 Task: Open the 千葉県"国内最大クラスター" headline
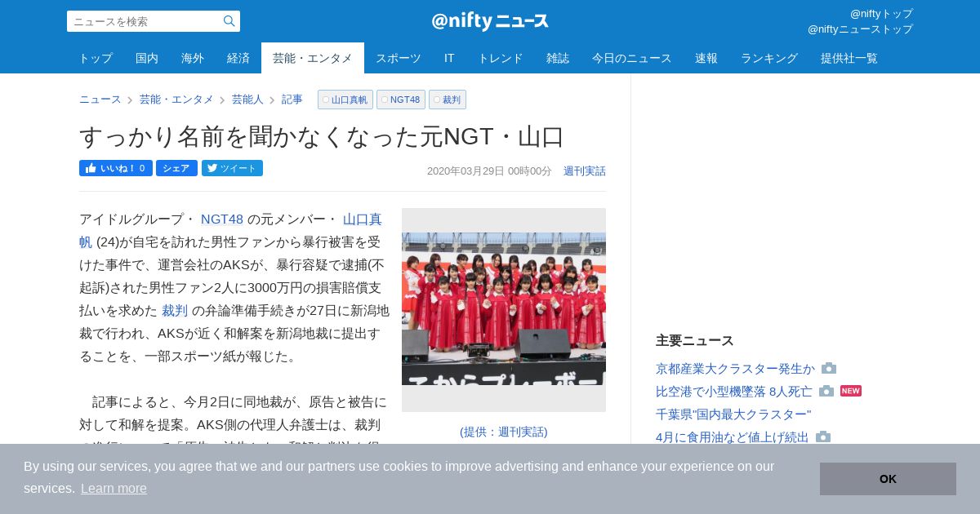pos(733,414)
